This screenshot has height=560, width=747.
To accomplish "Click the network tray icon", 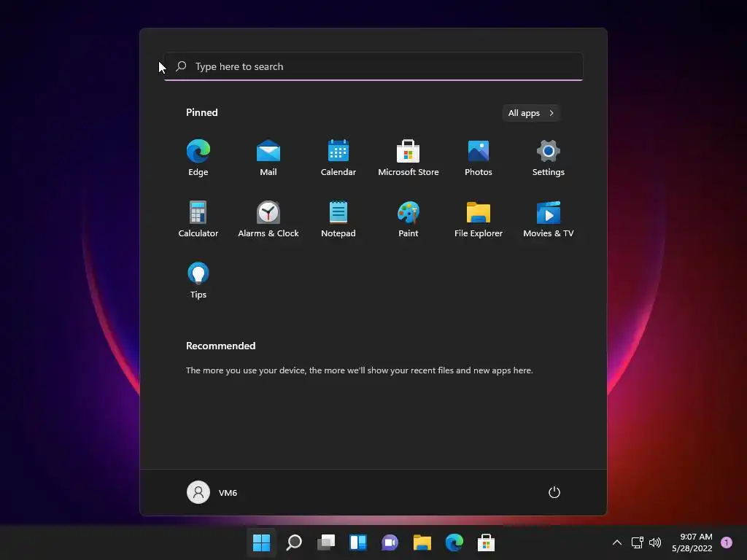I will [x=638, y=542].
